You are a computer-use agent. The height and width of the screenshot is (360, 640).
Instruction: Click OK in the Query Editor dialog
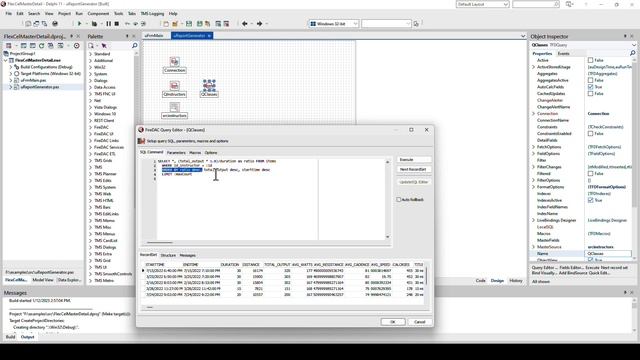(393, 322)
